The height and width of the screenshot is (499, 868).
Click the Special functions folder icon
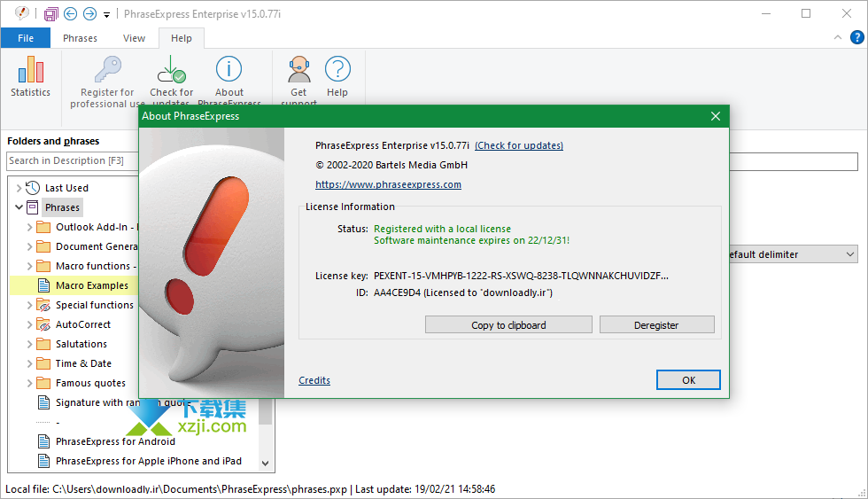pyautogui.click(x=43, y=305)
